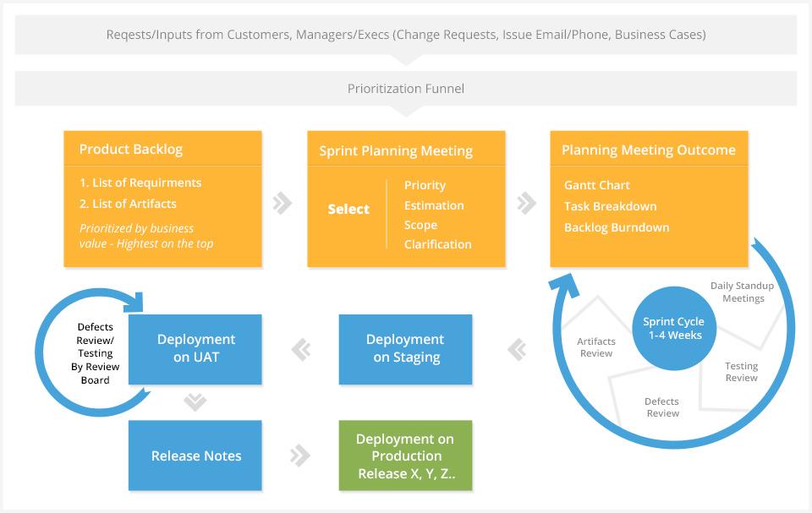Image resolution: width=812 pixels, height=513 pixels.
Task: Open the Product Backlog heading
Action: [x=131, y=149]
